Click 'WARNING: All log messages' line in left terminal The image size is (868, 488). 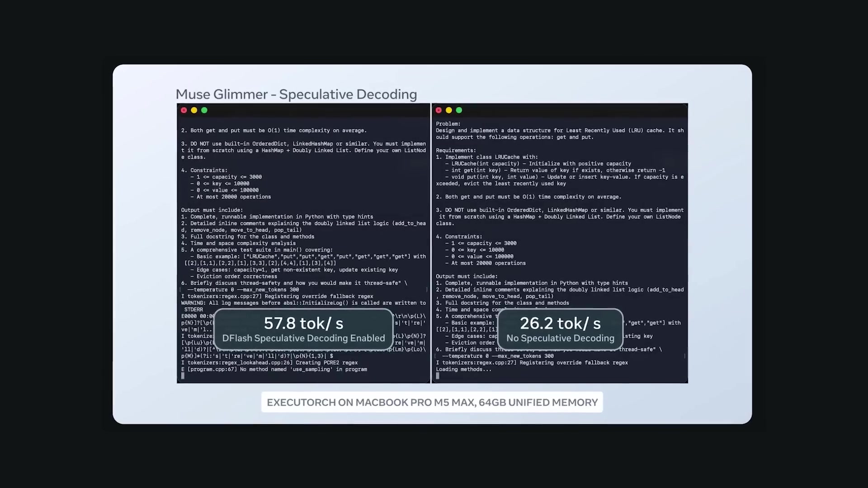(303, 303)
